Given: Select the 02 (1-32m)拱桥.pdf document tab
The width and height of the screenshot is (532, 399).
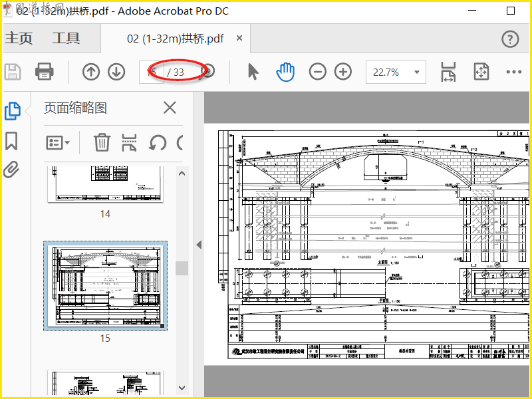Looking at the screenshot, I should [x=176, y=39].
